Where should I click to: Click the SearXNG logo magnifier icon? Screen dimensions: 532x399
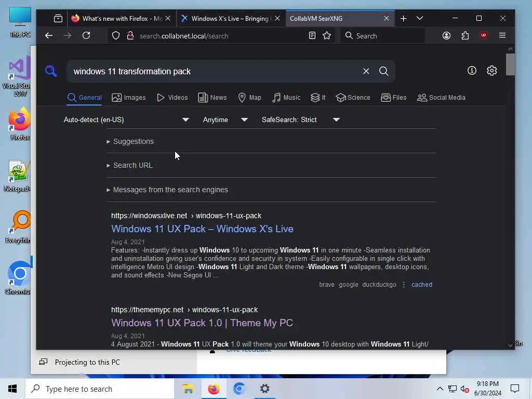tap(51, 71)
